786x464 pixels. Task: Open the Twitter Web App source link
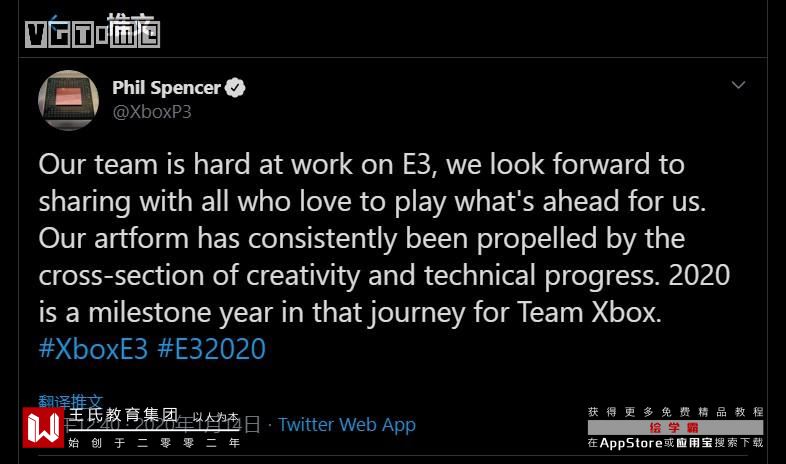(346, 425)
